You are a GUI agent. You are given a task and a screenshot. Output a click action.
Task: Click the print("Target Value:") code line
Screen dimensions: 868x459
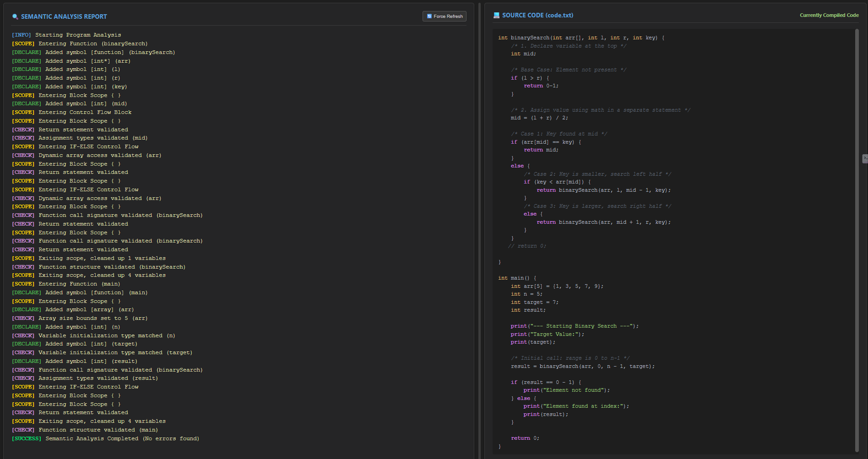548,334
